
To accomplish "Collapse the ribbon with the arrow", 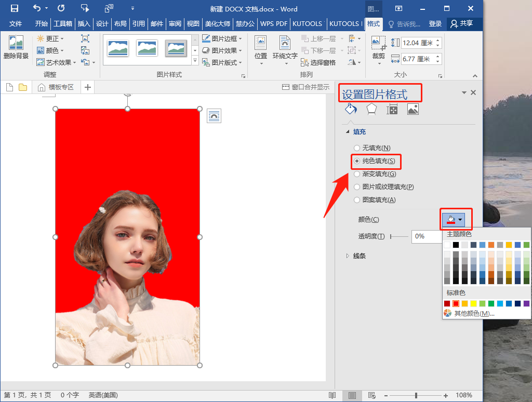I will 475,76.
